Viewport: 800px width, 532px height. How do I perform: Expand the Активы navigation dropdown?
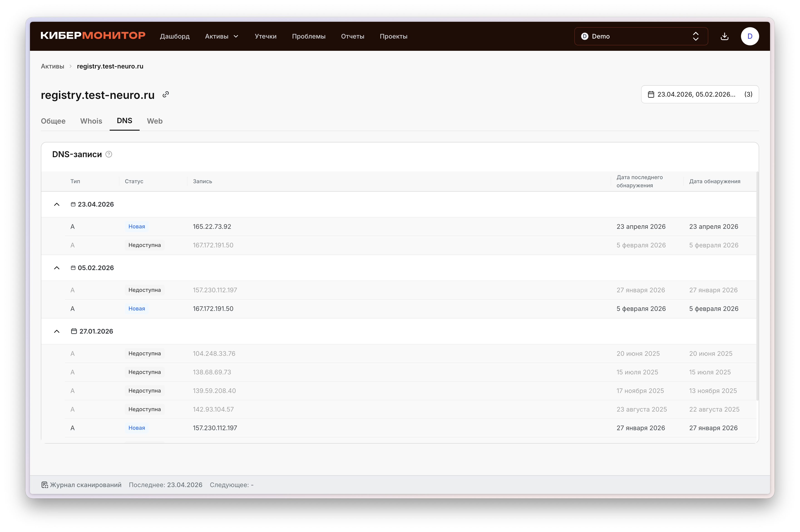click(x=222, y=36)
